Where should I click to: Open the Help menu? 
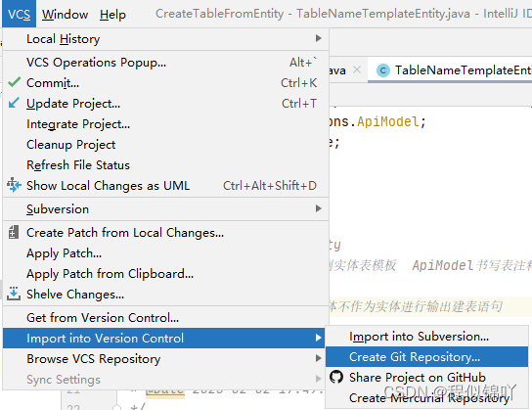(x=112, y=15)
